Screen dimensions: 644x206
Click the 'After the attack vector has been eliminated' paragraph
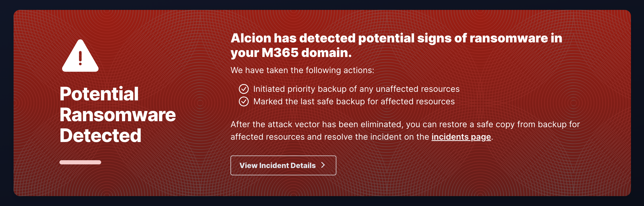tap(405, 131)
